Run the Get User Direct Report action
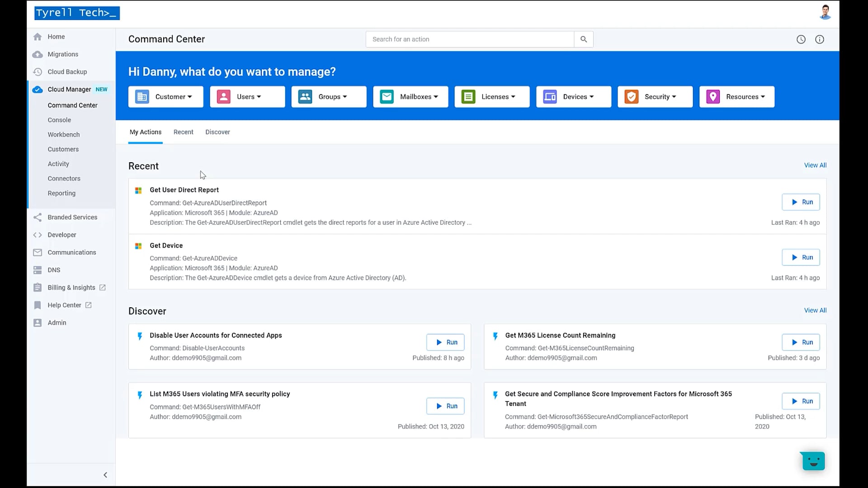 [801, 202]
